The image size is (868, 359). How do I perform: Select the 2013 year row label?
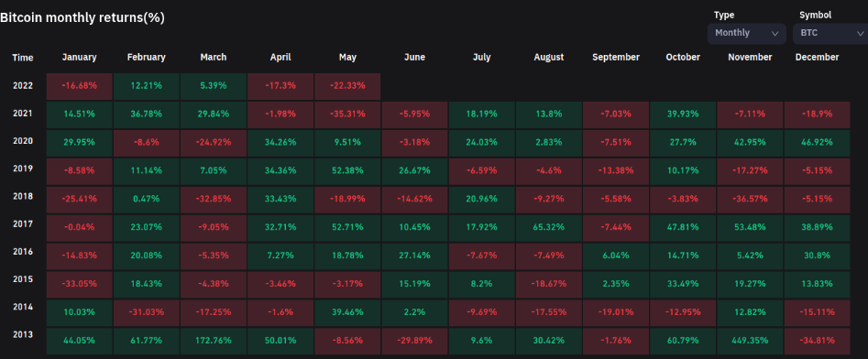point(23,334)
